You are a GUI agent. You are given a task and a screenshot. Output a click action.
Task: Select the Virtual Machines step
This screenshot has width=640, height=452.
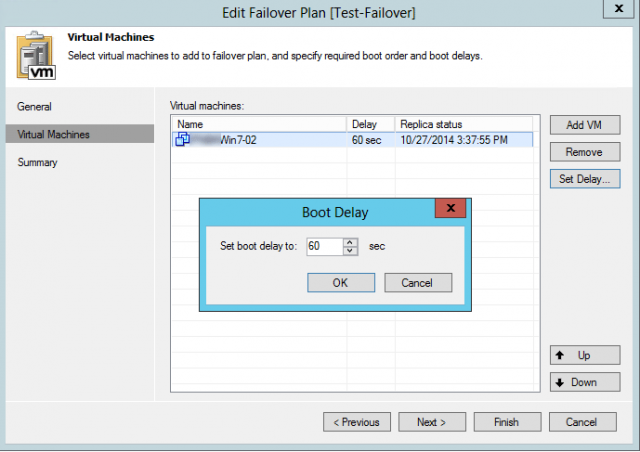coord(54,134)
